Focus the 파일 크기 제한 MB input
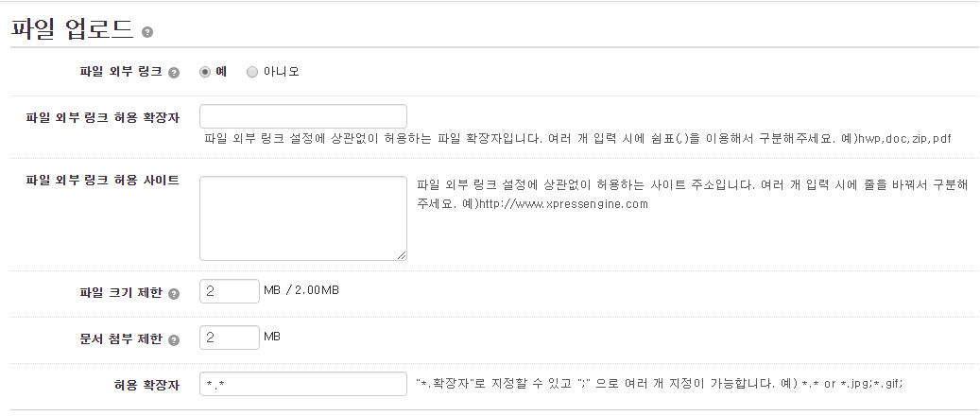Viewport: 980px width, 416px height. 230,291
